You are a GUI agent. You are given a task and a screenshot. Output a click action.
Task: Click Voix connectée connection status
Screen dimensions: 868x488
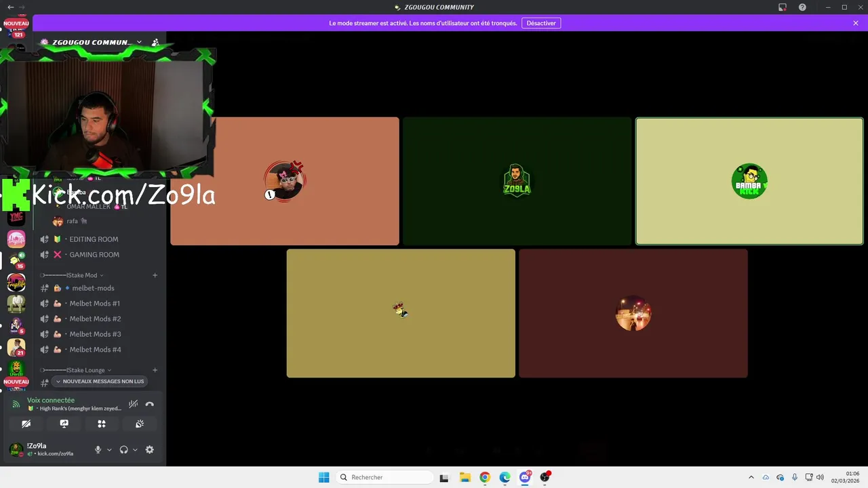tap(51, 400)
